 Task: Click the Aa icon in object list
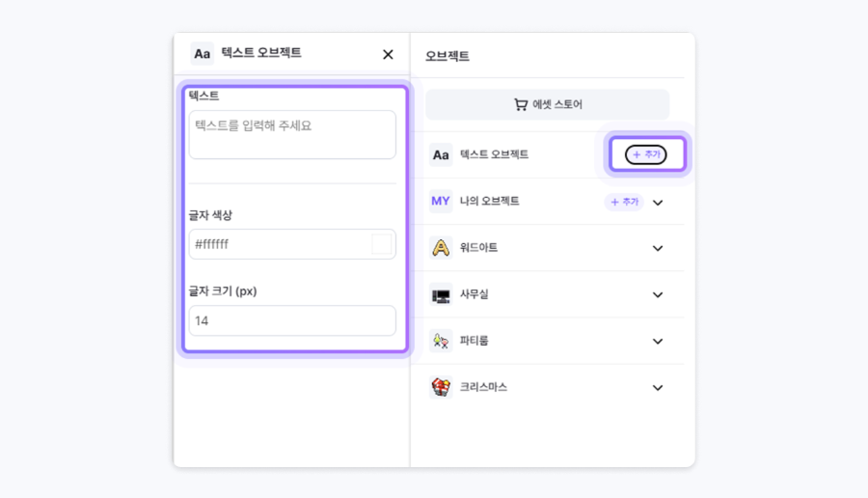pyautogui.click(x=441, y=154)
